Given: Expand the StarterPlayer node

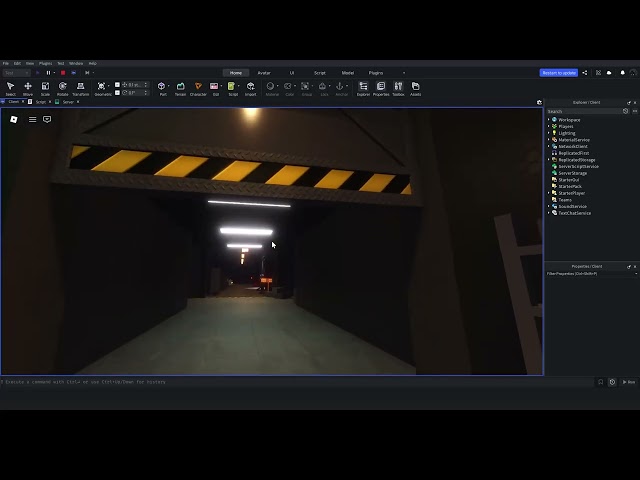Looking at the screenshot, I should (x=549, y=193).
